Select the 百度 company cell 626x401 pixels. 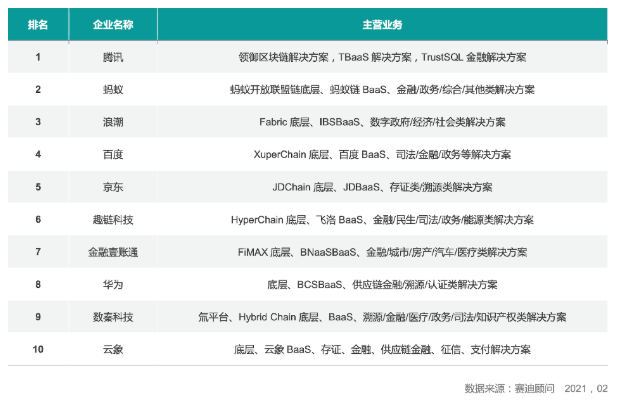tap(113, 154)
